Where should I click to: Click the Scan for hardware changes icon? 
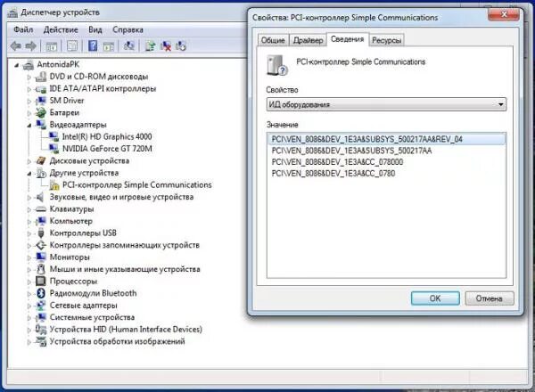pyautogui.click(x=128, y=45)
